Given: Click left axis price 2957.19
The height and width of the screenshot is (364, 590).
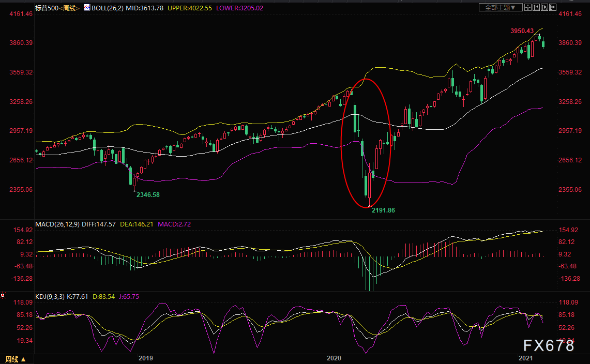Looking at the screenshot, I should 21,131.
